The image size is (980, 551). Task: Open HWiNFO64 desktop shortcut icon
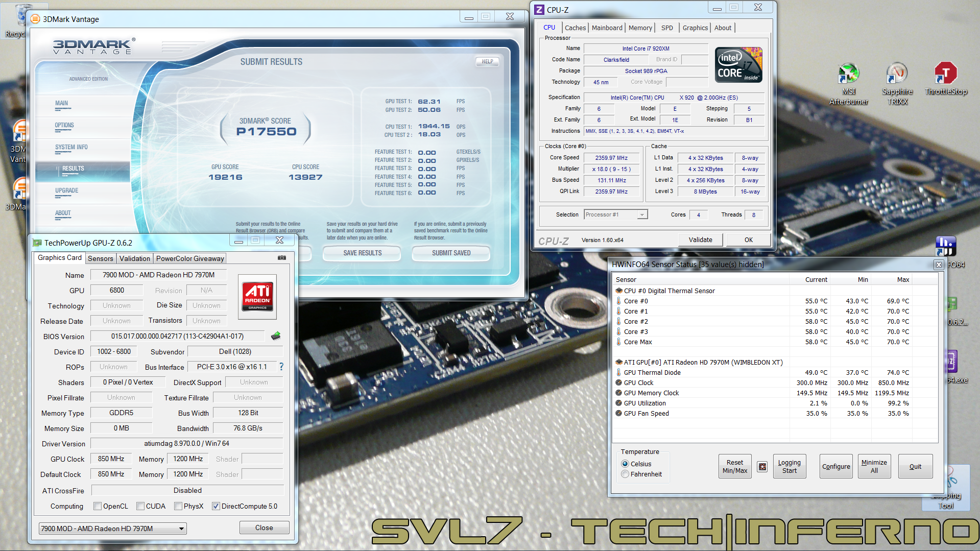click(x=946, y=247)
